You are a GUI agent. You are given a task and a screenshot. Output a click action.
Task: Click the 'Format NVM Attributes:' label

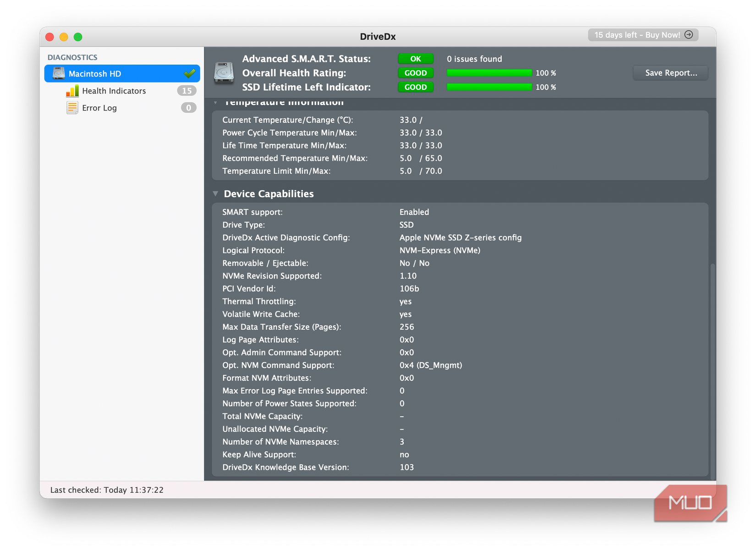click(267, 378)
